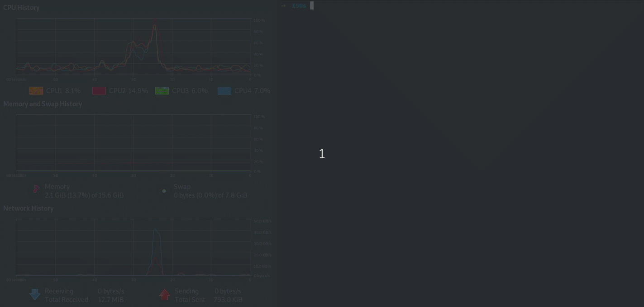Click the Network History graph peak
This screenshot has height=307, width=644.
click(155, 231)
